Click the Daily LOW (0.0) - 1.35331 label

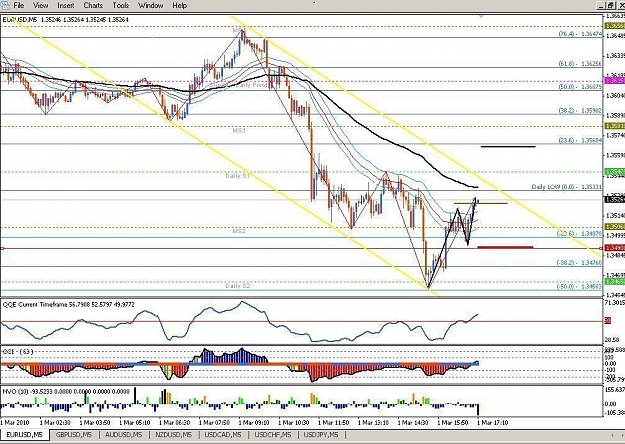(x=567, y=187)
